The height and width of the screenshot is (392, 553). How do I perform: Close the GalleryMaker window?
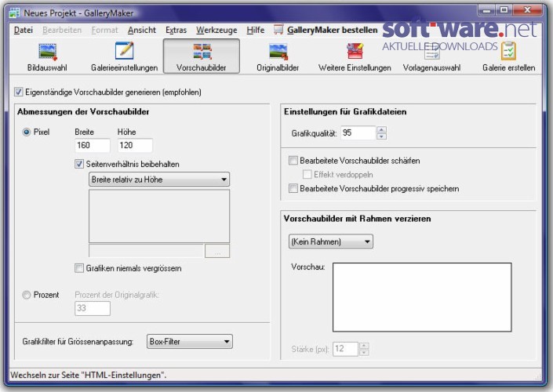pos(527,10)
